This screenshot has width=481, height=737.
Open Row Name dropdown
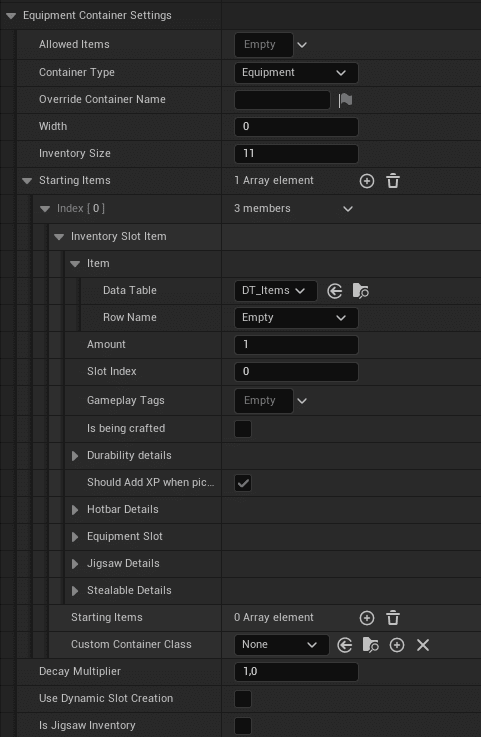[296, 318]
